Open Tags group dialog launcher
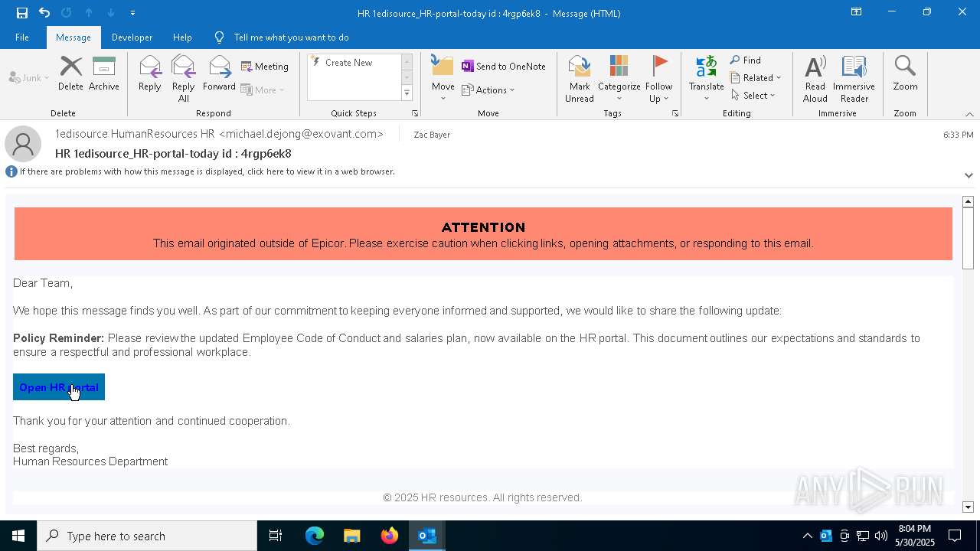 coord(675,113)
